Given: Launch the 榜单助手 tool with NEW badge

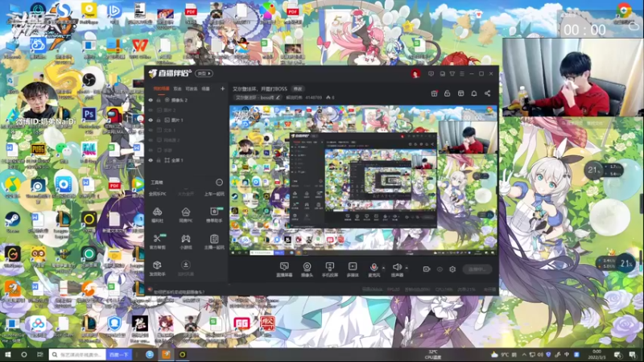Looking at the screenshot, I should (214, 215).
